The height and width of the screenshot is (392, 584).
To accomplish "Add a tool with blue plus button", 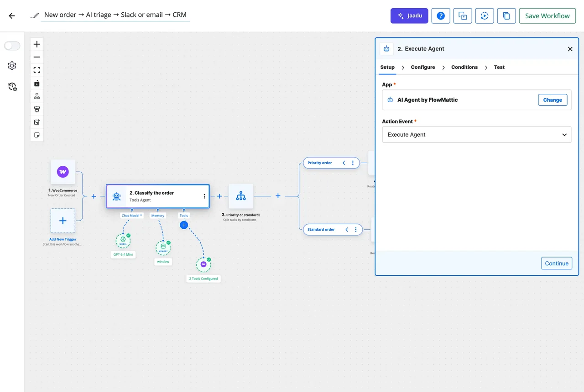I will 184,225.
